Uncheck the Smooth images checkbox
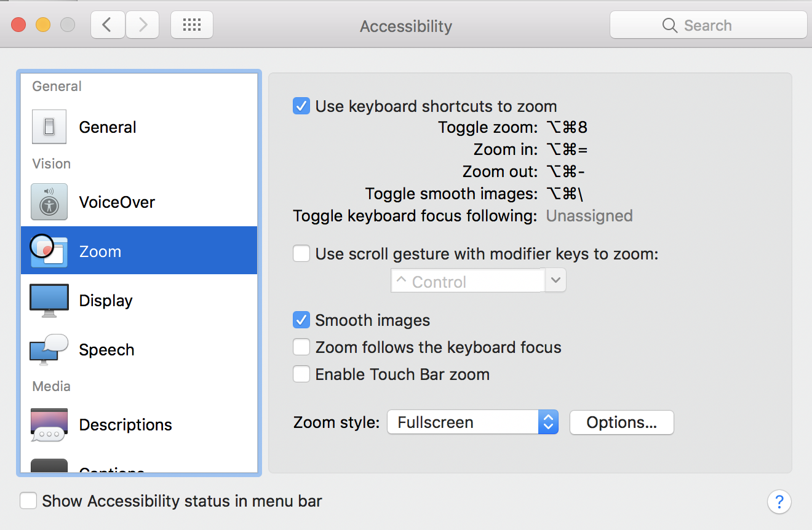This screenshot has width=812, height=530. (x=301, y=320)
